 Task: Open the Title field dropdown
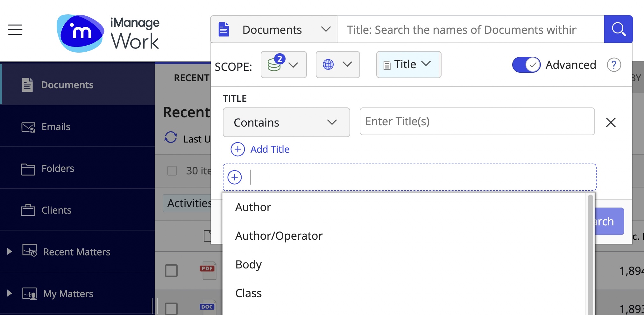click(409, 65)
